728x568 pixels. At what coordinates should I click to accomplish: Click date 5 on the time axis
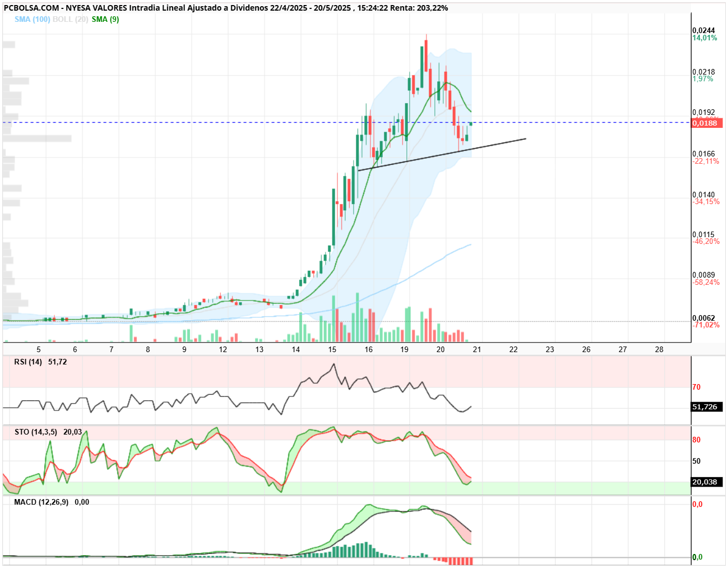[39, 349]
